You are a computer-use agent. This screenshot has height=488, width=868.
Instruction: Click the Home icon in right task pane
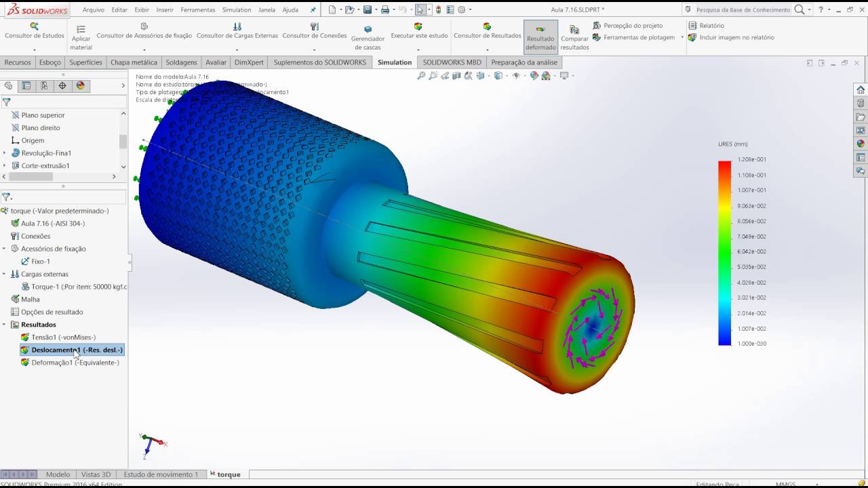(861, 89)
